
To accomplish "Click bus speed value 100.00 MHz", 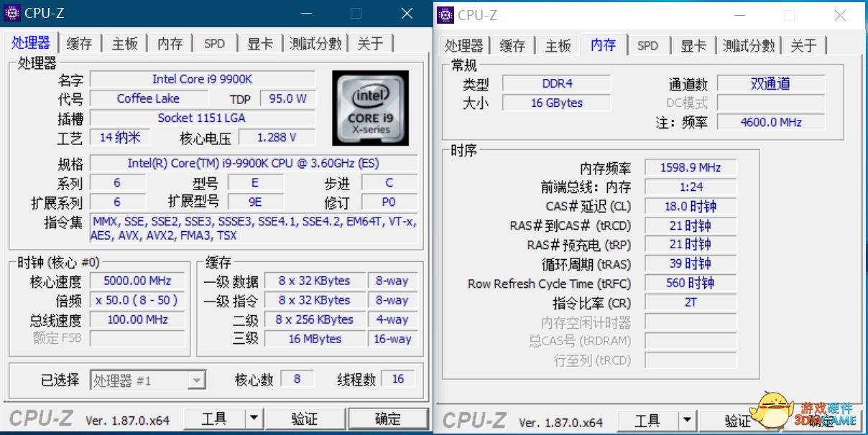I will point(136,319).
